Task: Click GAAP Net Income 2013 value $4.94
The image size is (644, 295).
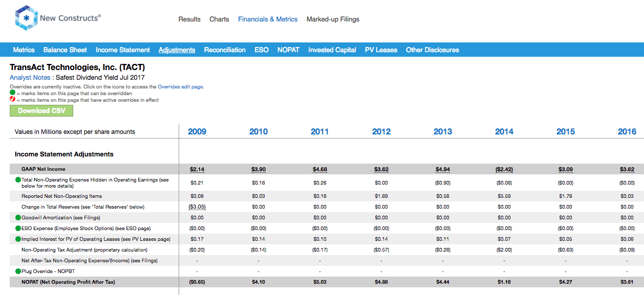Action: pos(443,169)
